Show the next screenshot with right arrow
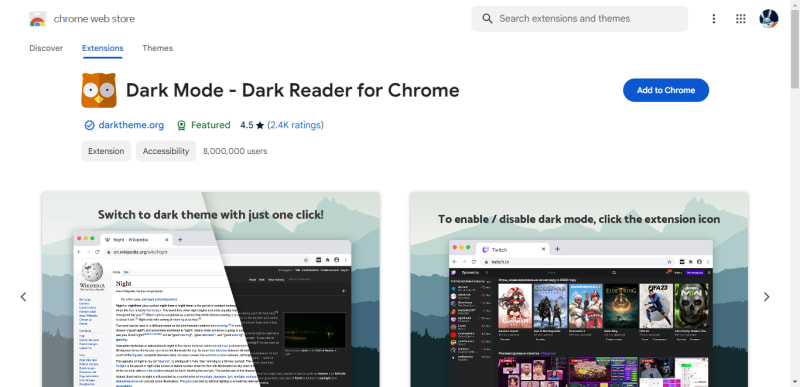This screenshot has width=800, height=387. tap(766, 297)
